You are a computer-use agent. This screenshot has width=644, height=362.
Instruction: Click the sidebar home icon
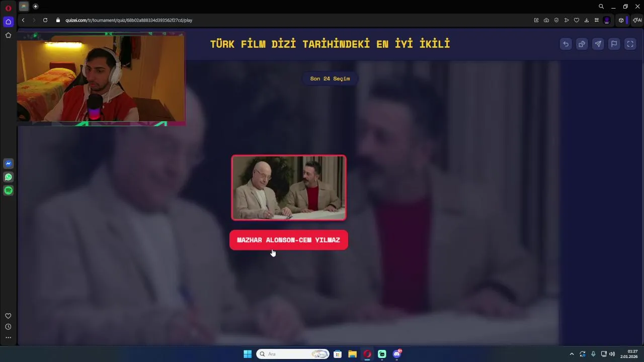8,22
